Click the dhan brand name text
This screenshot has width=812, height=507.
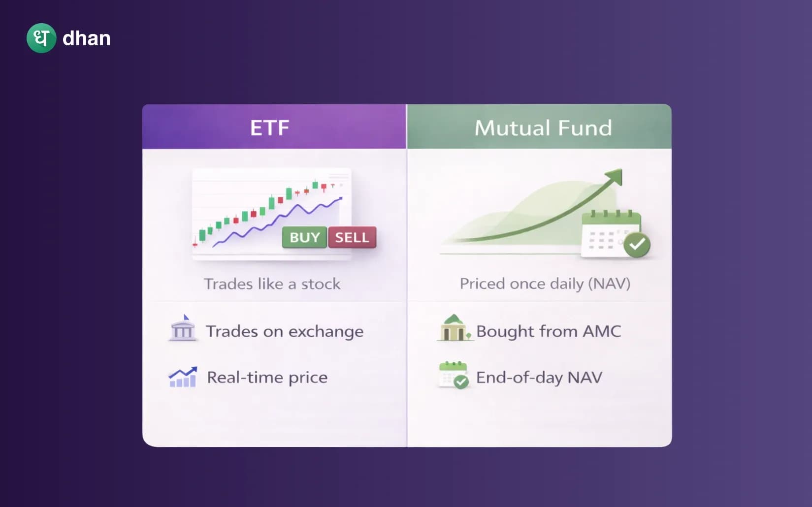pyautogui.click(x=87, y=38)
